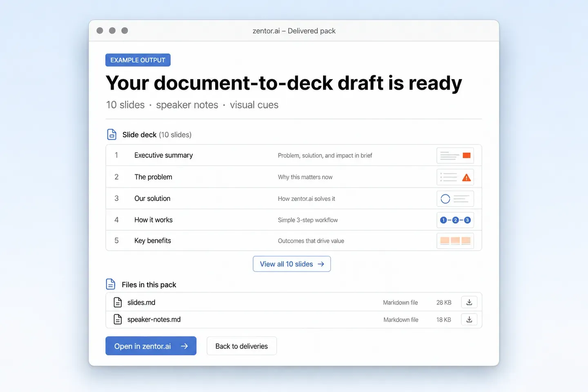
Task: Click View all 10 slides button
Action: pyautogui.click(x=292, y=264)
